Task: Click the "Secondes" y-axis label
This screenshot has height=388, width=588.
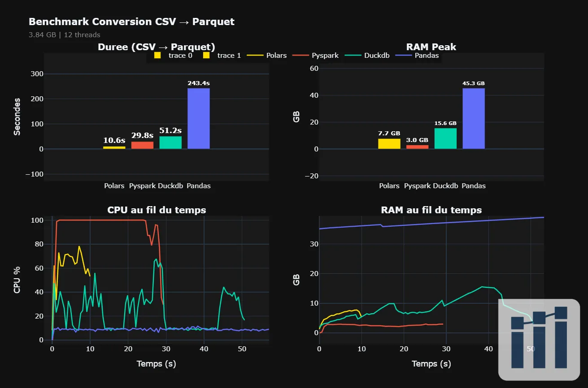Action: coord(17,116)
